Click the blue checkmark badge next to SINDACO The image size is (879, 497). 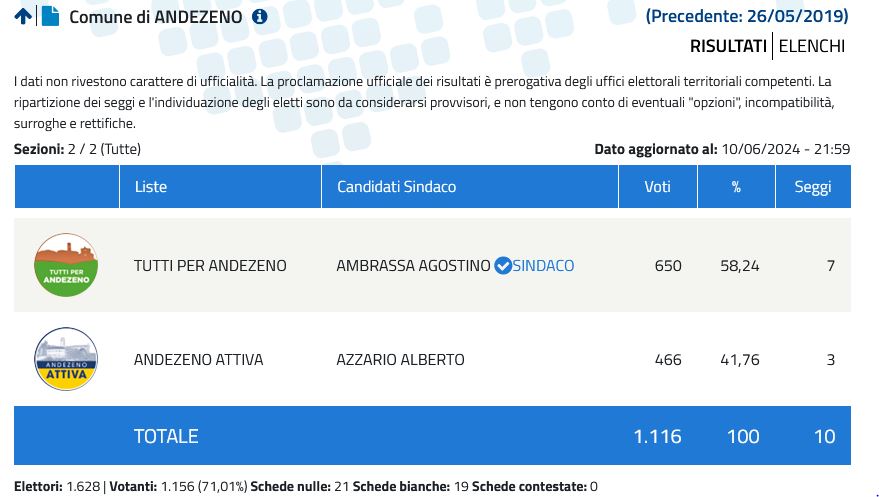pyautogui.click(x=503, y=266)
